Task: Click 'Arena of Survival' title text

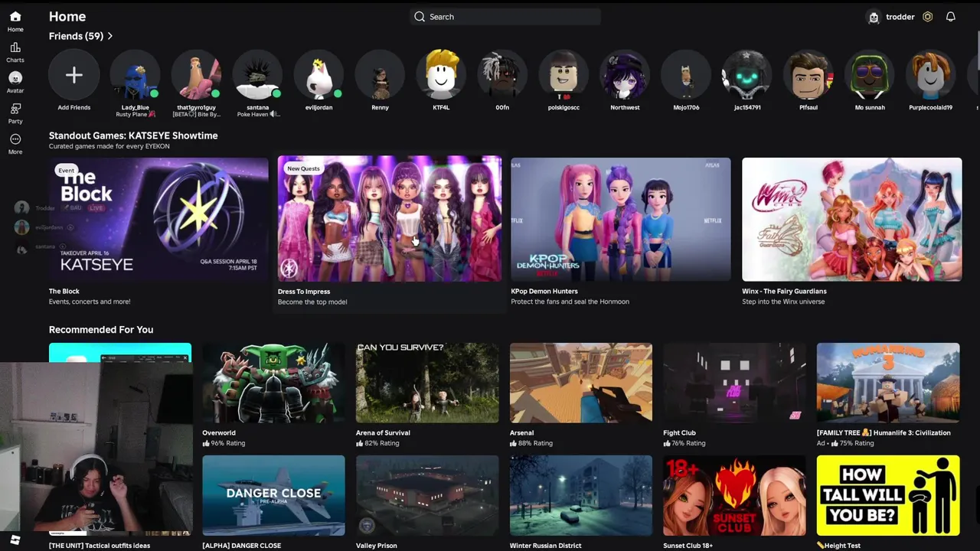Action: tap(383, 433)
